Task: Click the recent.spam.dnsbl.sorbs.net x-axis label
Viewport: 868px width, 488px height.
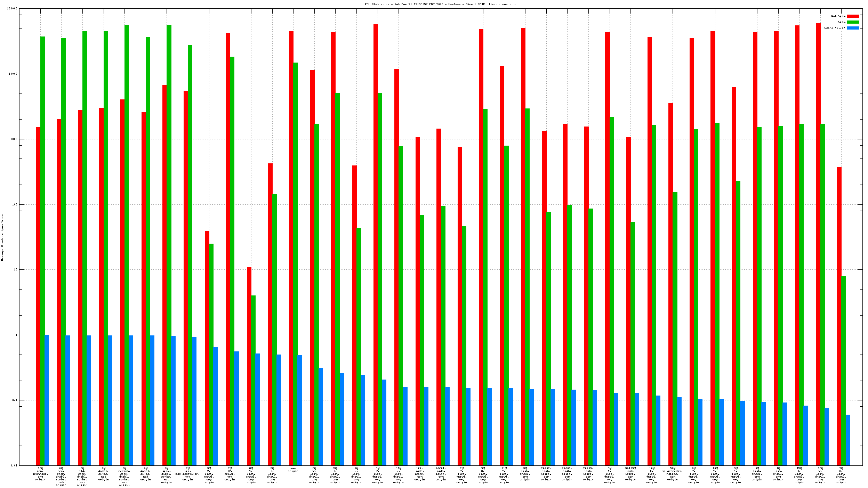Action: tap(124, 476)
